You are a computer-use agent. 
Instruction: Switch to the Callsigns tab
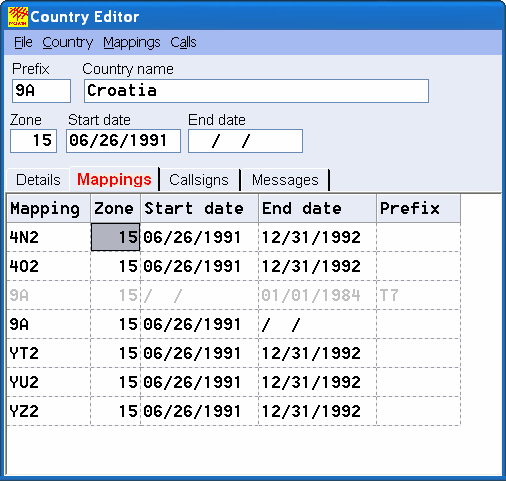point(199,180)
